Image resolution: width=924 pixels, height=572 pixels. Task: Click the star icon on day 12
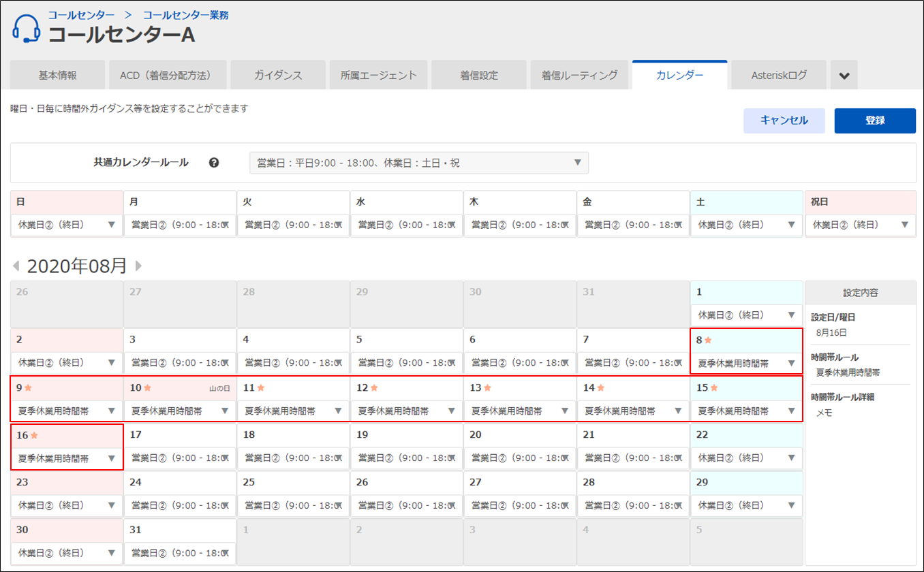point(373,387)
